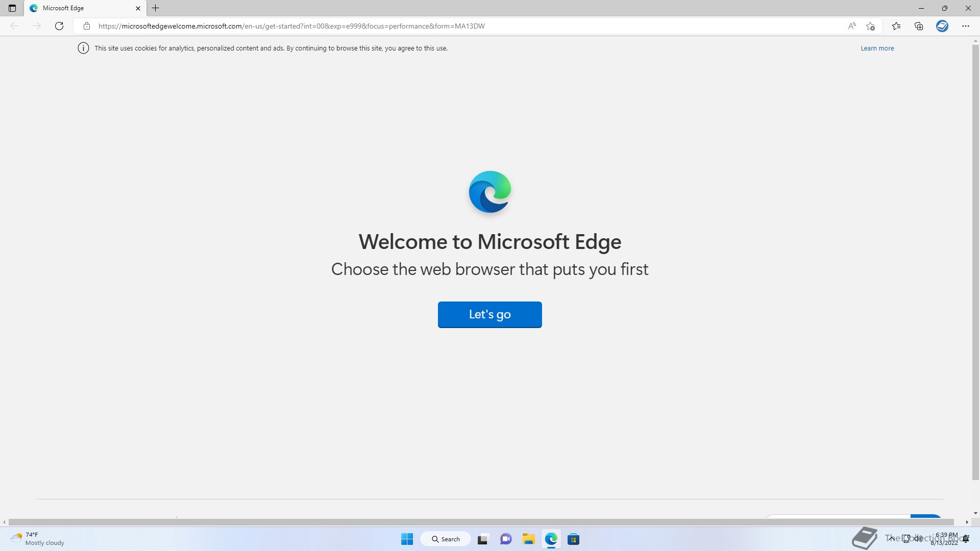Select the Microsoft Edge tab
This screenshot has width=980, height=551.
click(84, 8)
